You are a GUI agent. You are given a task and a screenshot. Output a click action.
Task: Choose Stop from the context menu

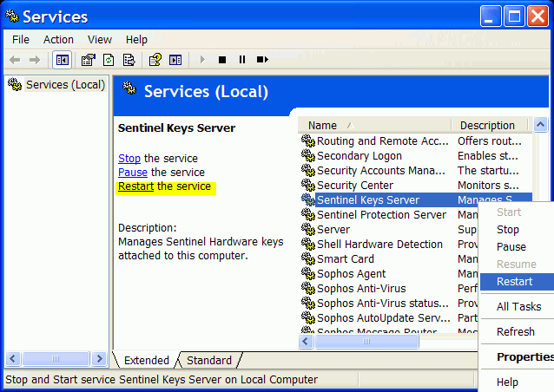517,230
